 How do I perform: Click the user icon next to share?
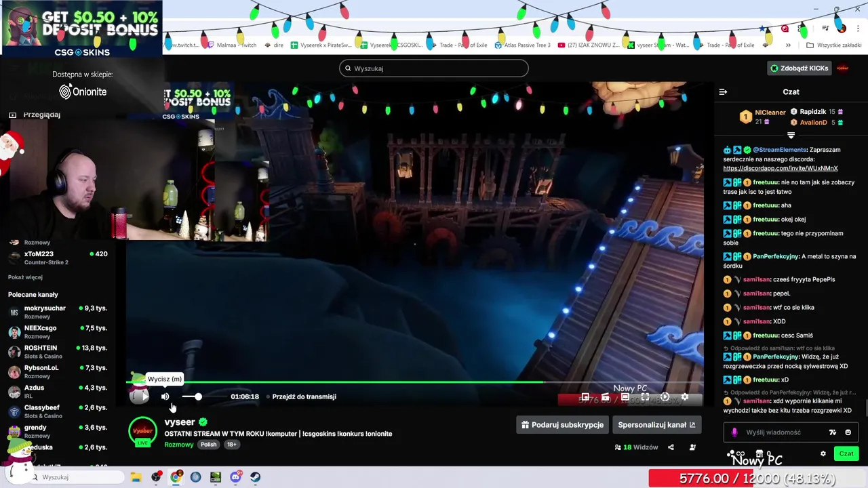click(692, 447)
